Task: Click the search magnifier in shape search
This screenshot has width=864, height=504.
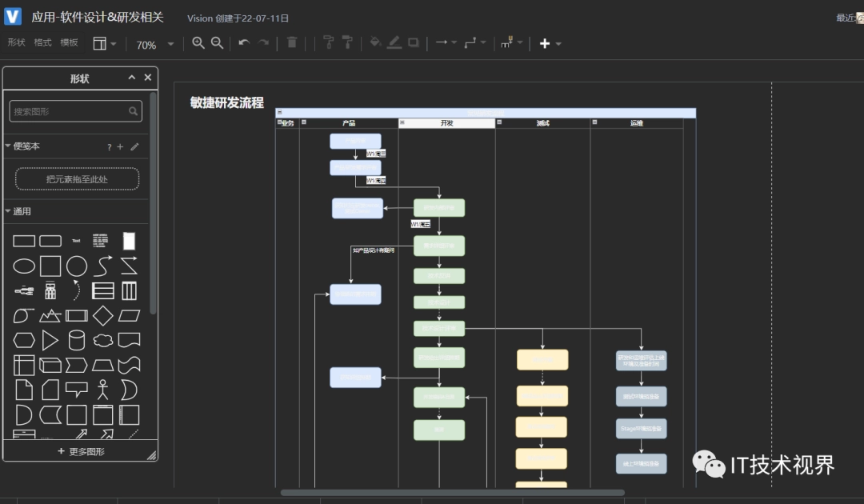Action: click(133, 111)
